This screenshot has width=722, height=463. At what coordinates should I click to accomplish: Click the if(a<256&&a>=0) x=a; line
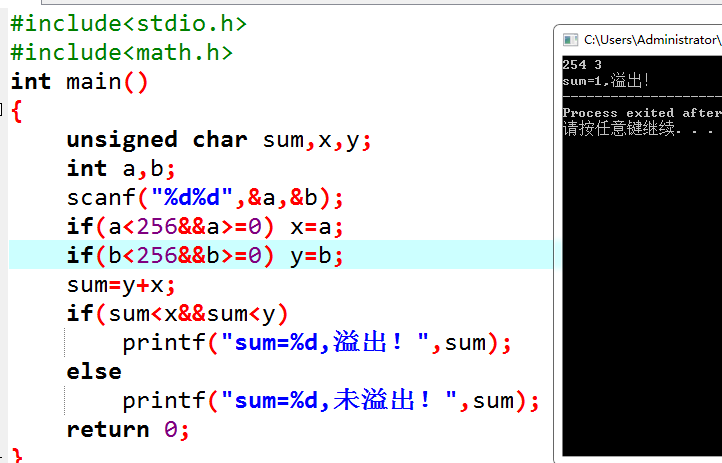point(205,227)
